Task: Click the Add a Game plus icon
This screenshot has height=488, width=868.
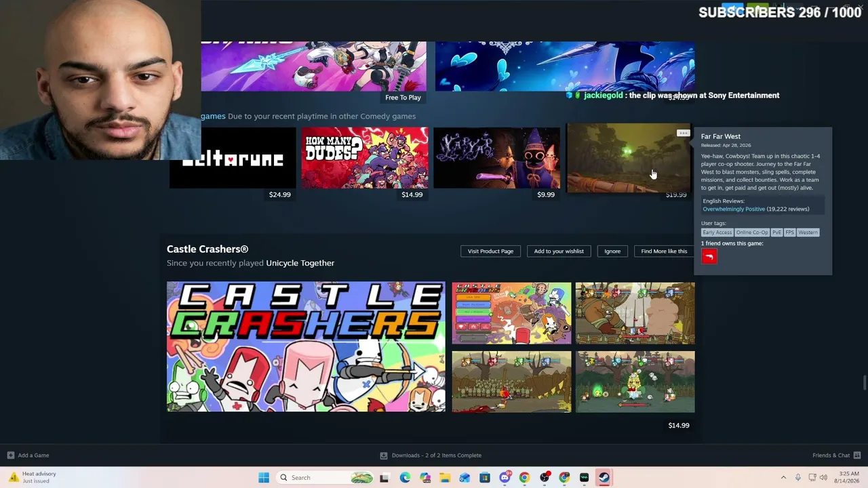Action: (11, 455)
